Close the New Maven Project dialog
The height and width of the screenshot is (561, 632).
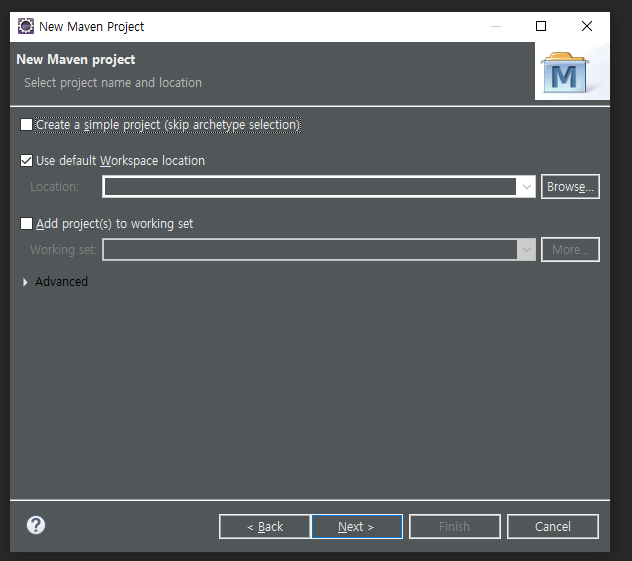587,26
